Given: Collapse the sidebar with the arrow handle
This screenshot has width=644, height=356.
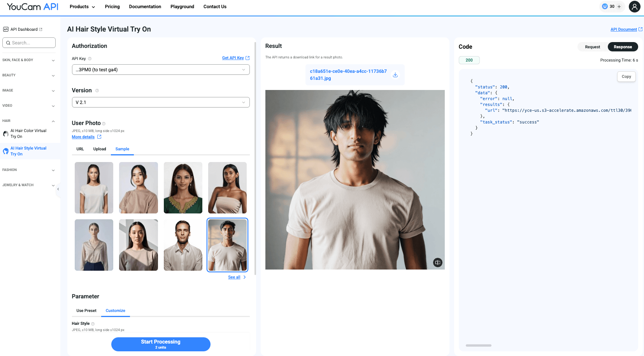Looking at the screenshot, I should [58, 189].
